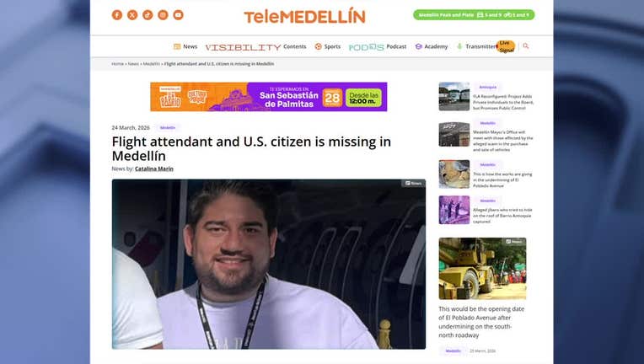The width and height of the screenshot is (644, 364).
Task: Click the Home breadcrumb link
Action: click(117, 64)
